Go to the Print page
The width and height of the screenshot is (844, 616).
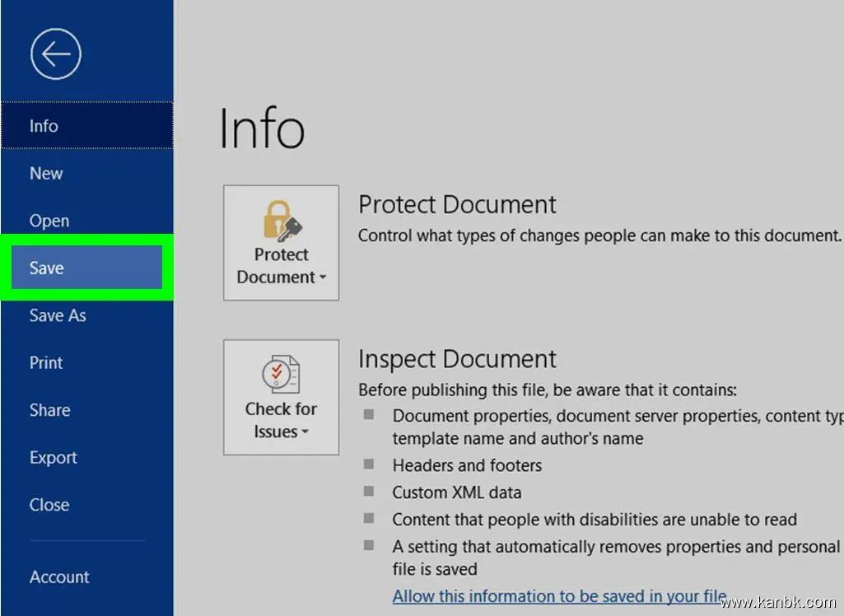tap(46, 362)
